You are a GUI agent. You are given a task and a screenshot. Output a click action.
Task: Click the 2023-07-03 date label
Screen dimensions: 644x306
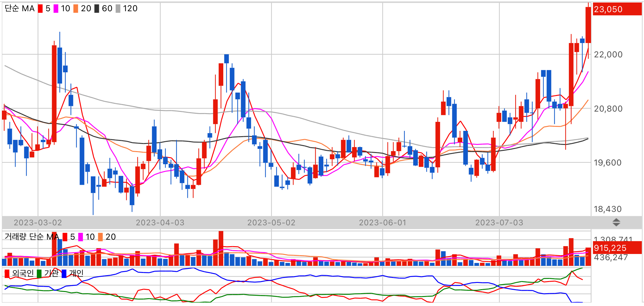click(499, 222)
